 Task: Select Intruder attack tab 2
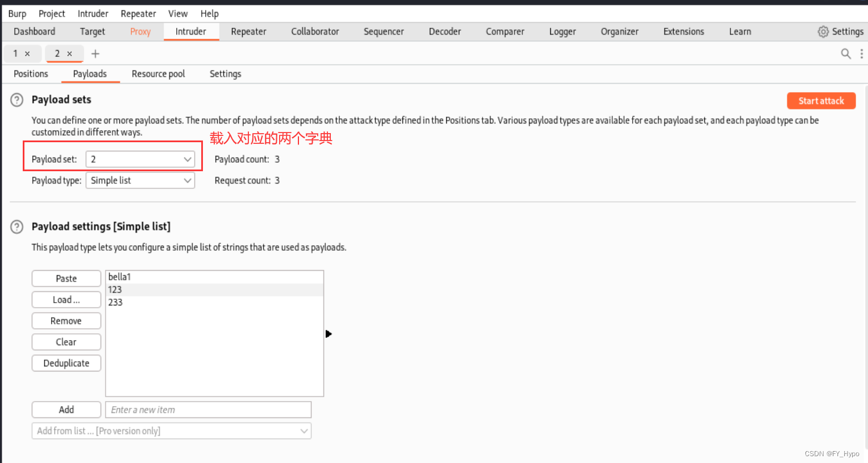(x=57, y=53)
